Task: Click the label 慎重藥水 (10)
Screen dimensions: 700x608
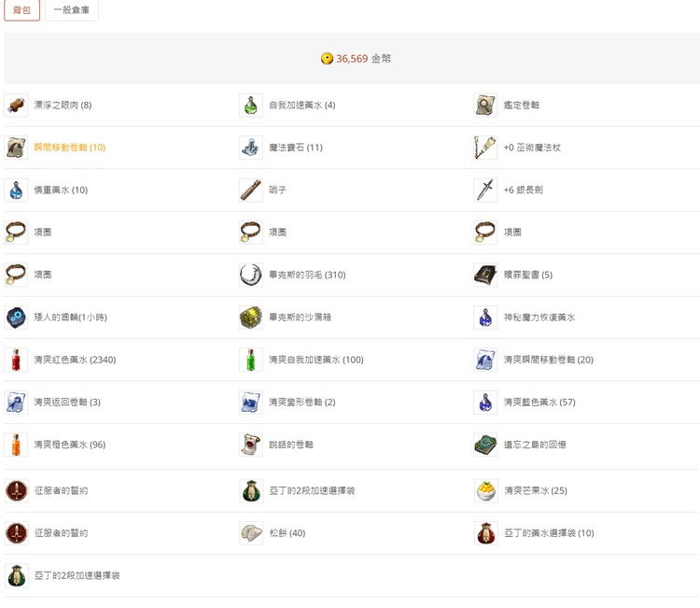Action: 62,191
